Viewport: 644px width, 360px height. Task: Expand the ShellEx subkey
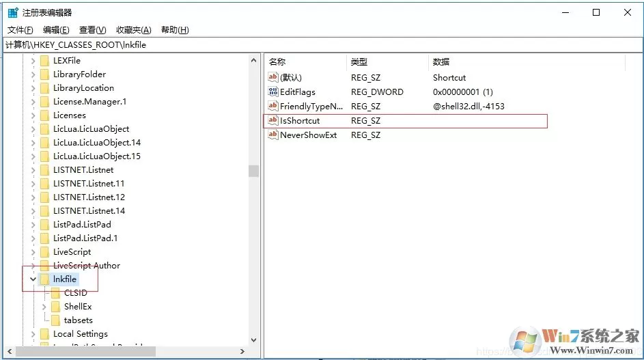[44, 307]
